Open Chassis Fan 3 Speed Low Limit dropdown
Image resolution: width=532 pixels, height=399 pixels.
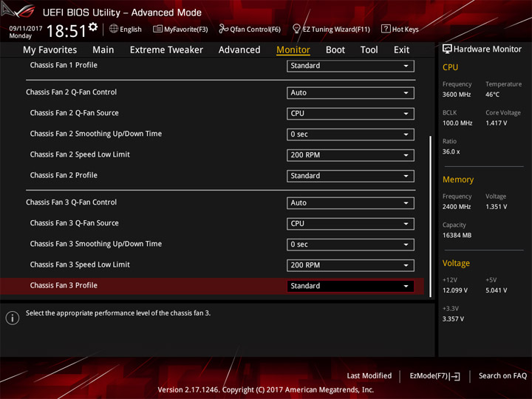(x=350, y=265)
